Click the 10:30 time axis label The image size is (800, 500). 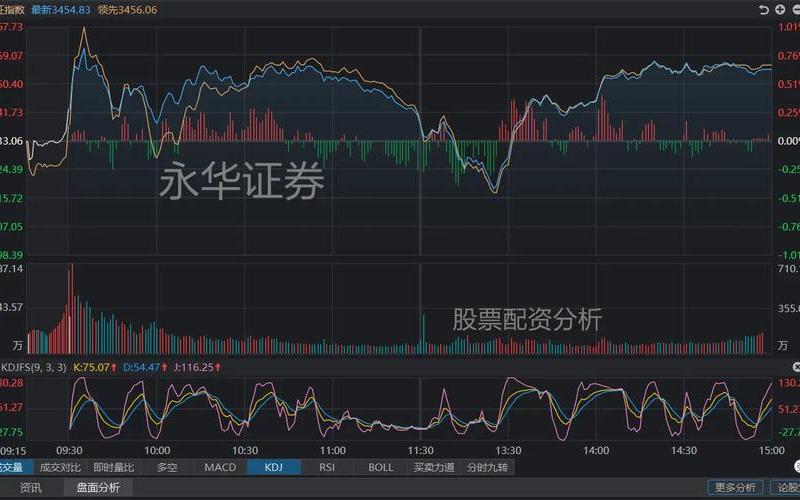pos(245,451)
